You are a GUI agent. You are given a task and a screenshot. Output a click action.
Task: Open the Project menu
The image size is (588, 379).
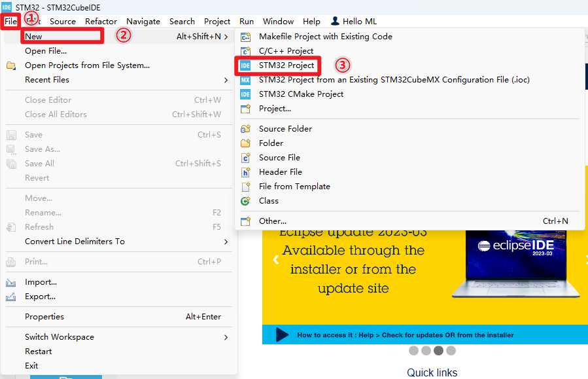pos(217,22)
